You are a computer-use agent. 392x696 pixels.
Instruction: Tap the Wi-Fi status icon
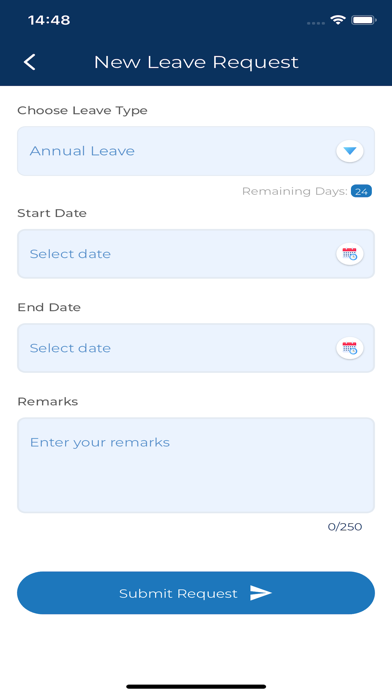click(338, 20)
